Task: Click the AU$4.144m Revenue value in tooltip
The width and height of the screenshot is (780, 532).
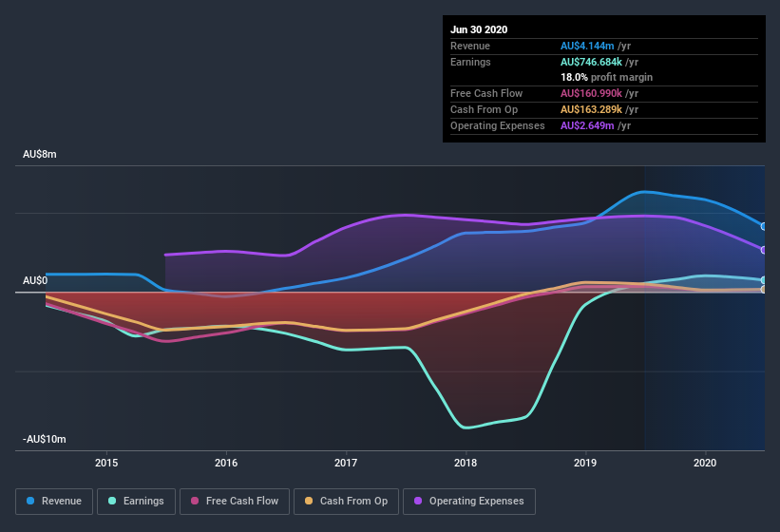Action: point(584,45)
